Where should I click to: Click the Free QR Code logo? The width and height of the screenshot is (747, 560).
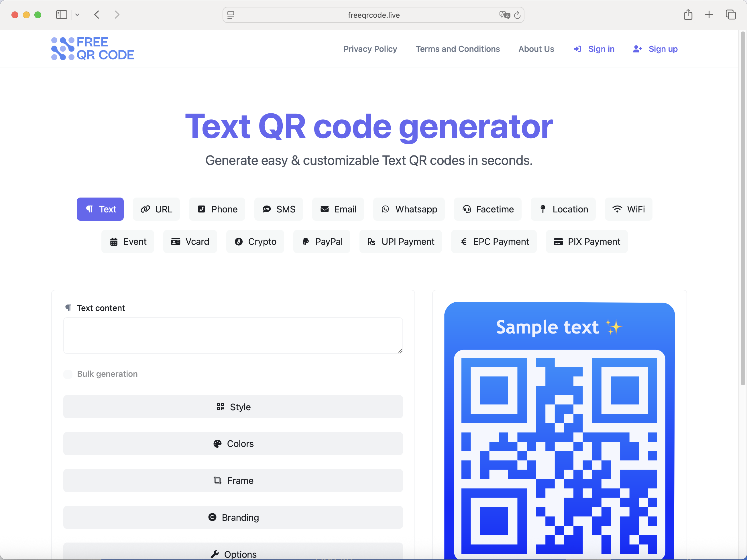[x=93, y=49]
